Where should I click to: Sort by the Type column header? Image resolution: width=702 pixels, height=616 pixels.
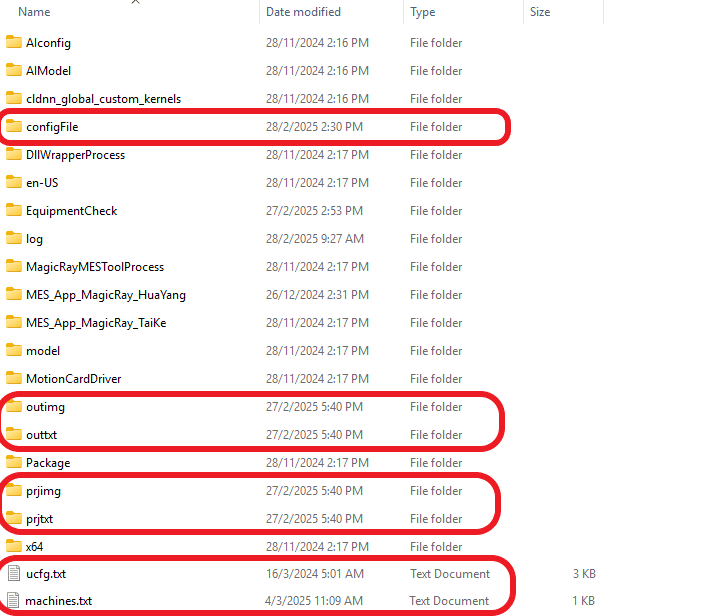click(422, 12)
